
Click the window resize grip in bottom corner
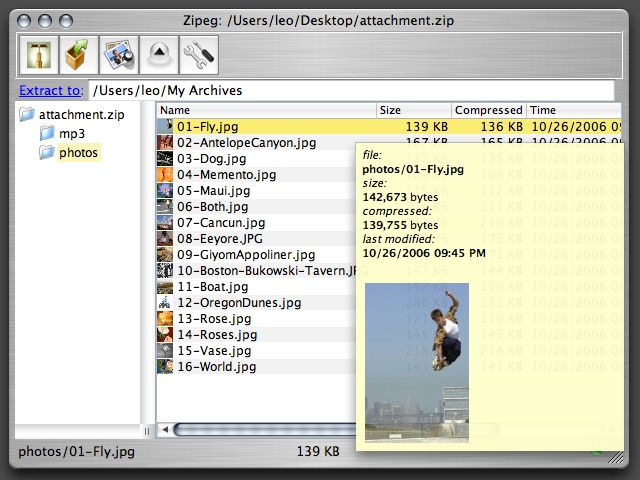616,457
